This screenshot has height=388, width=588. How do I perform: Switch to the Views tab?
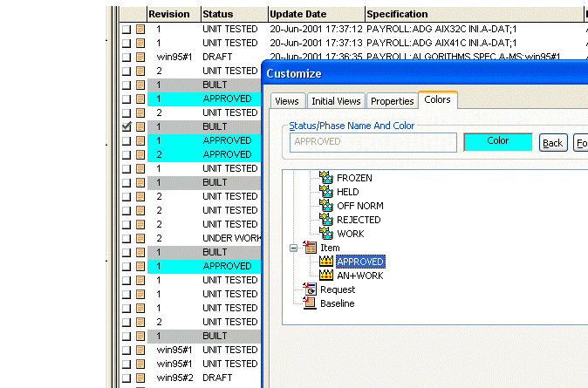(286, 101)
